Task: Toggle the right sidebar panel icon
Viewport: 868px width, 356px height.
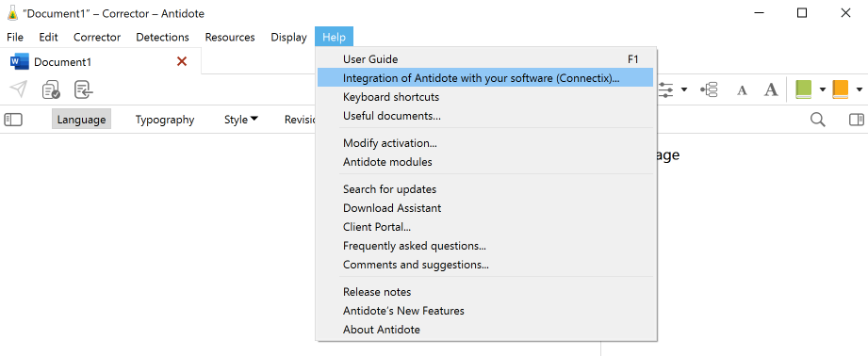Action: tap(857, 120)
